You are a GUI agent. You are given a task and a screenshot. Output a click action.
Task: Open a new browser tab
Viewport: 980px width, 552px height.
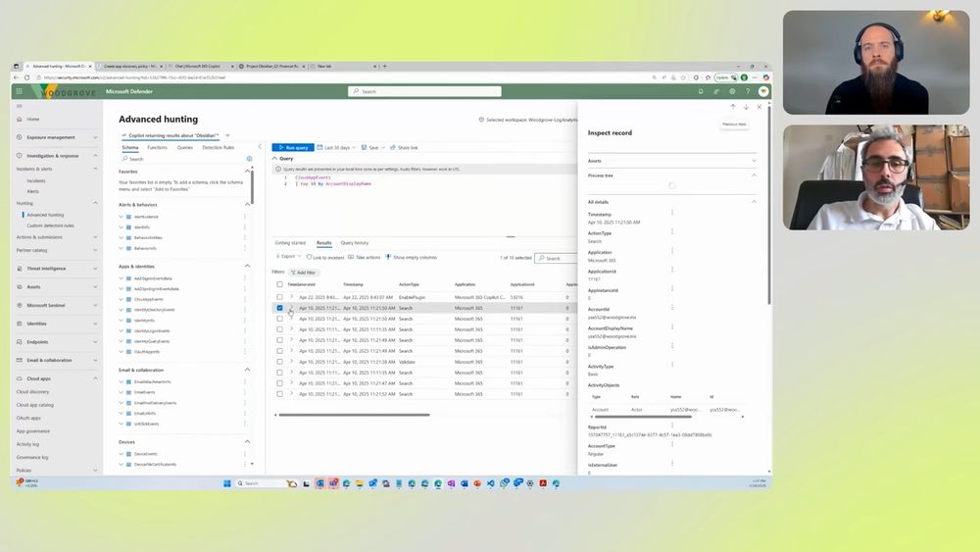click(x=384, y=66)
